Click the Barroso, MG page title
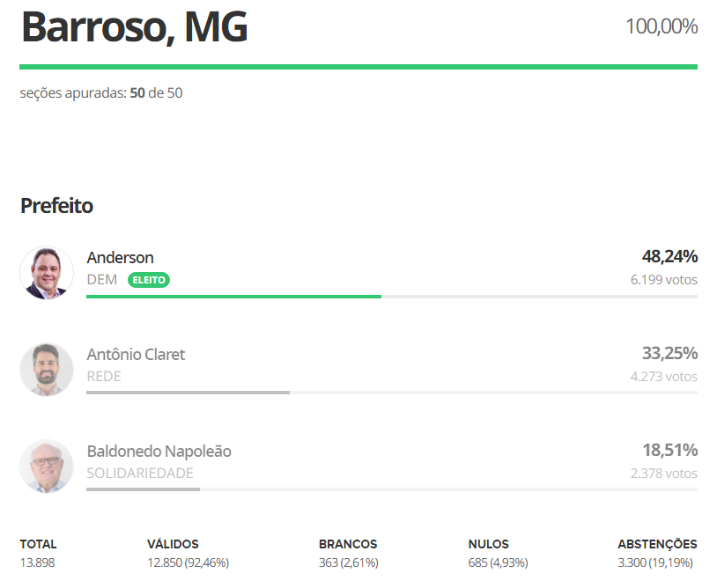The height and width of the screenshot is (588, 717). pyautogui.click(x=134, y=27)
